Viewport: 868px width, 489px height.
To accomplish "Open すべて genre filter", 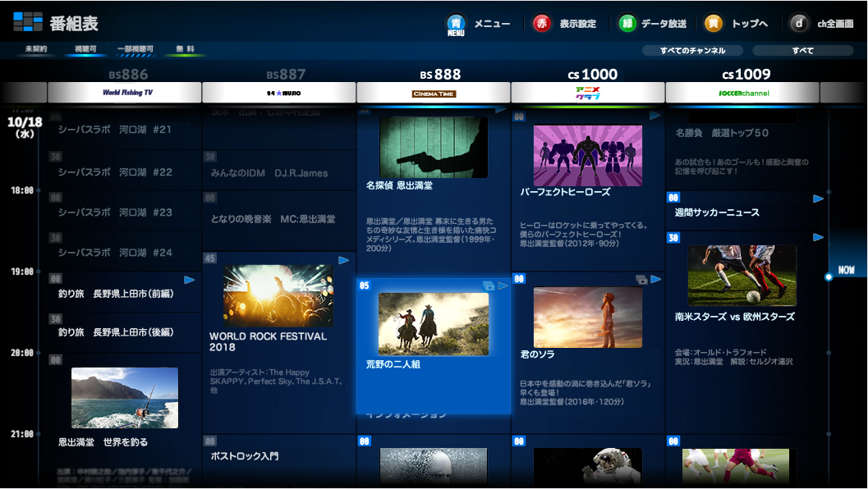I will click(x=802, y=50).
